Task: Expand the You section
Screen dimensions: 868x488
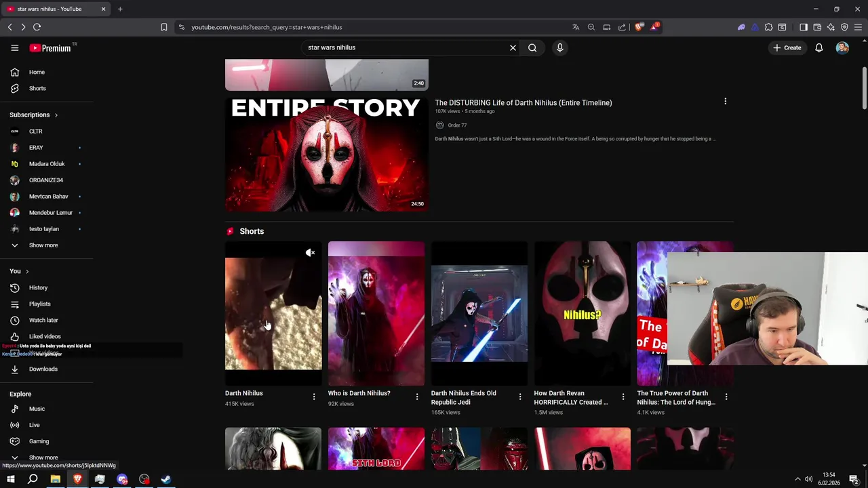Action: (19, 271)
